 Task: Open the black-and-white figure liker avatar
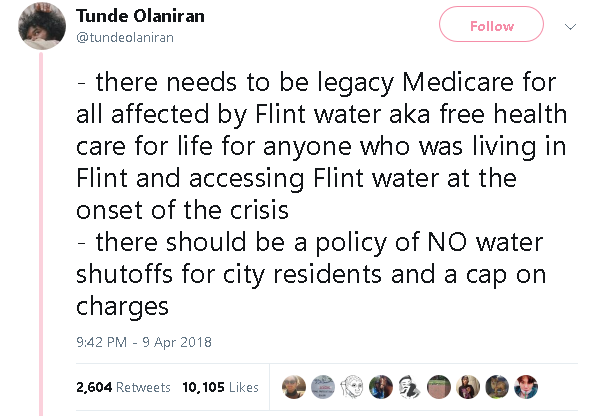(410, 387)
